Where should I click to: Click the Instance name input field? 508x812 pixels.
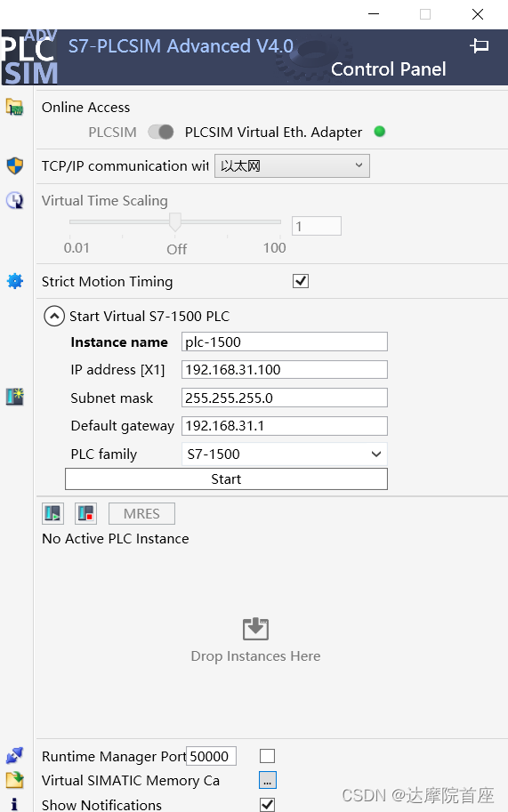click(285, 342)
